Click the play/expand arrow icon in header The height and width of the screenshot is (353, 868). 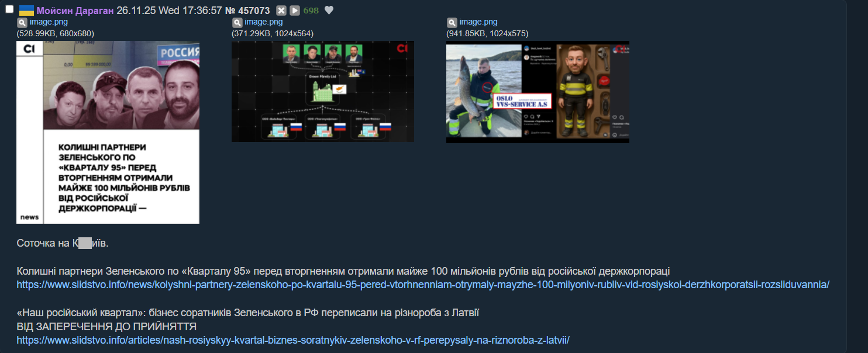[x=295, y=11]
